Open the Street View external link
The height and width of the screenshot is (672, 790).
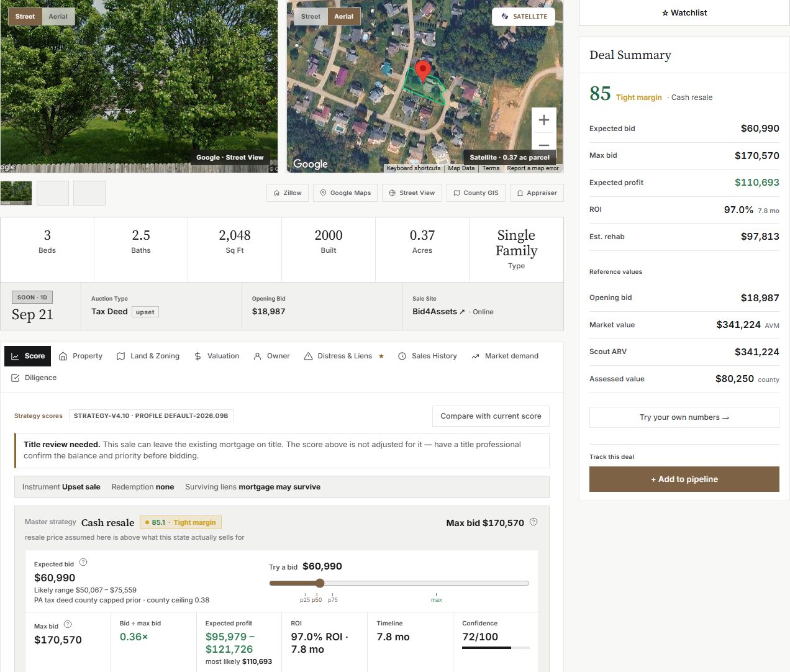[x=412, y=193]
